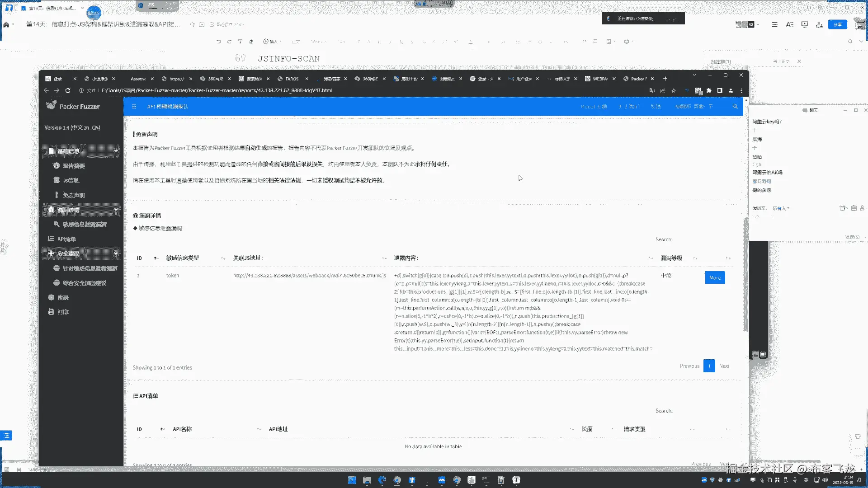Open the main.6150bec5.chunk.js link
868x488 pixels.
point(310,275)
